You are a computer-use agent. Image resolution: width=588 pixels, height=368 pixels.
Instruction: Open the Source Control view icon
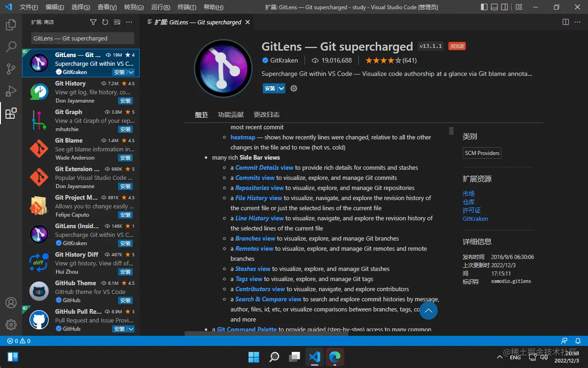click(11, 68)
